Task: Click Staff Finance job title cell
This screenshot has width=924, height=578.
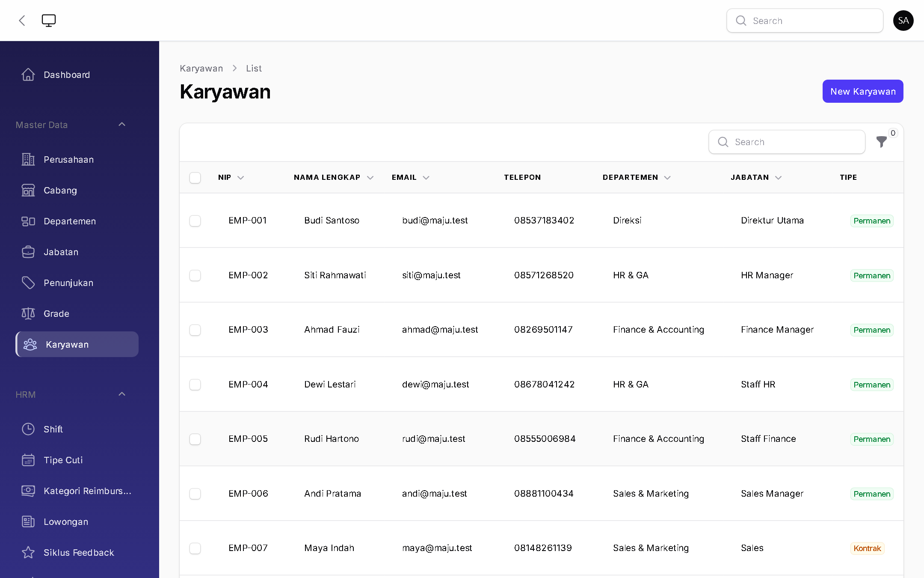Action: (x=768, y=438)
